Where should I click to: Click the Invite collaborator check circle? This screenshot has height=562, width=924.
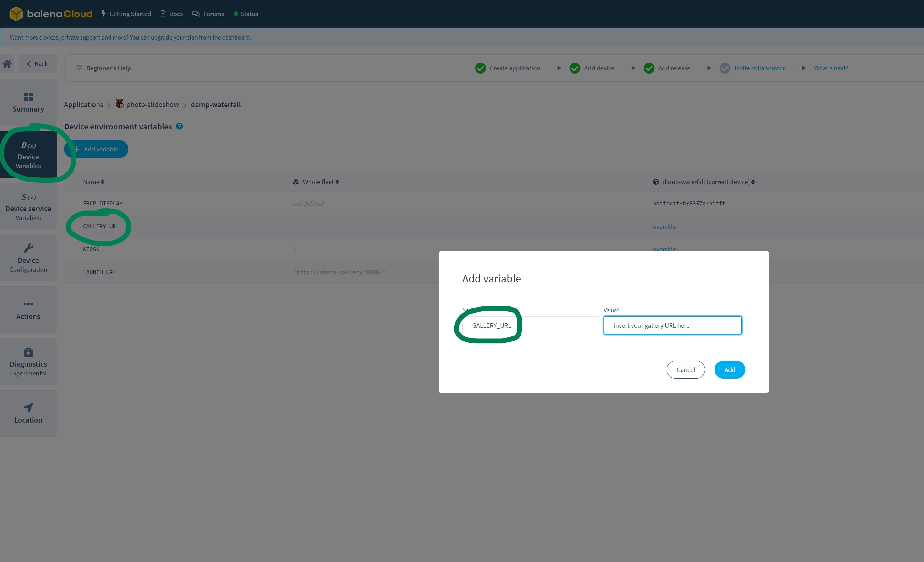click(x=725, y=68)
